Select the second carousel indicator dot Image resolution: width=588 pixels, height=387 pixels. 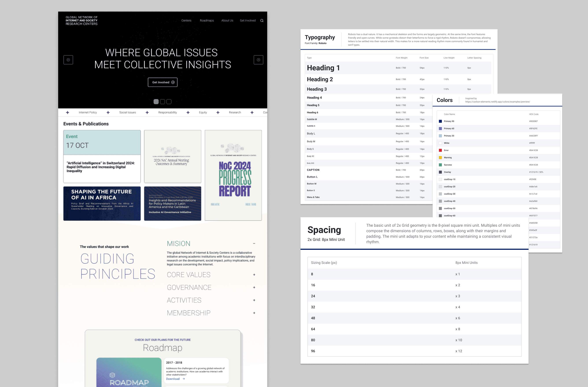tap(162, 102)
